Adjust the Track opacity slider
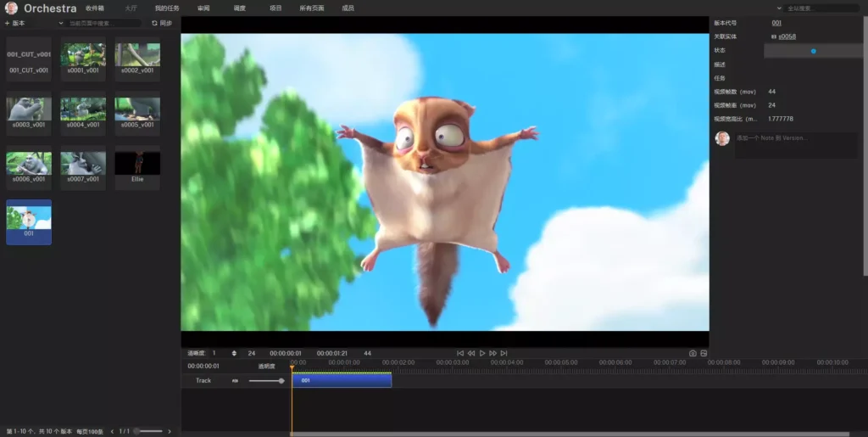 point(266,380)
